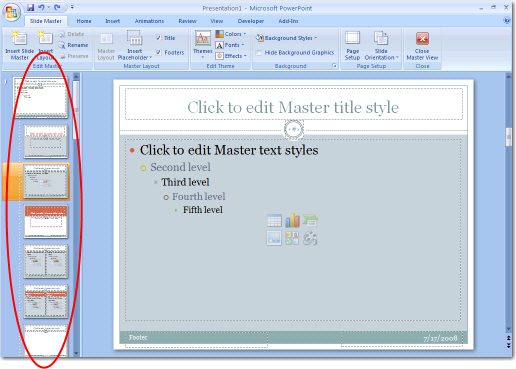Screen dimensions: 516x369
Task: Enable Hide Background Graphics checkbox
Action: [x=259, y=53]
